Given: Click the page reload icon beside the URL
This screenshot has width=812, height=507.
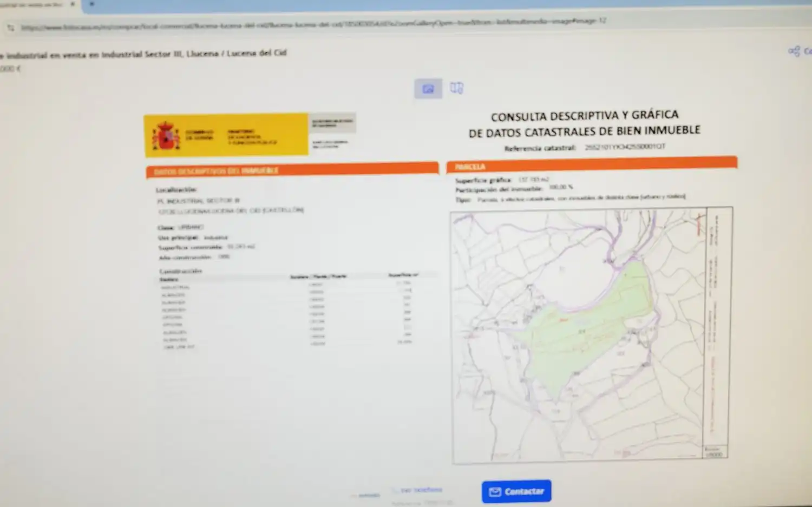Looking at the screenshot, I should (x=10, y=28).
